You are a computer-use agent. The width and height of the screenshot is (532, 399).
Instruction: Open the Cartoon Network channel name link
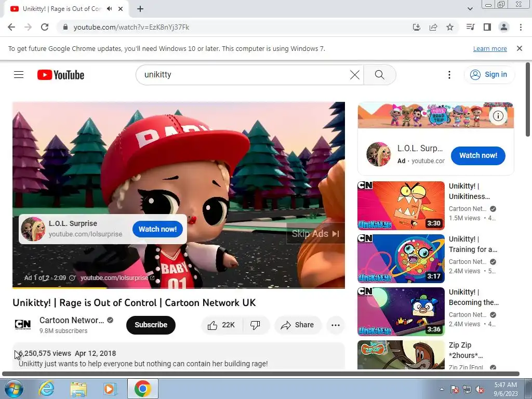(72, 320)
